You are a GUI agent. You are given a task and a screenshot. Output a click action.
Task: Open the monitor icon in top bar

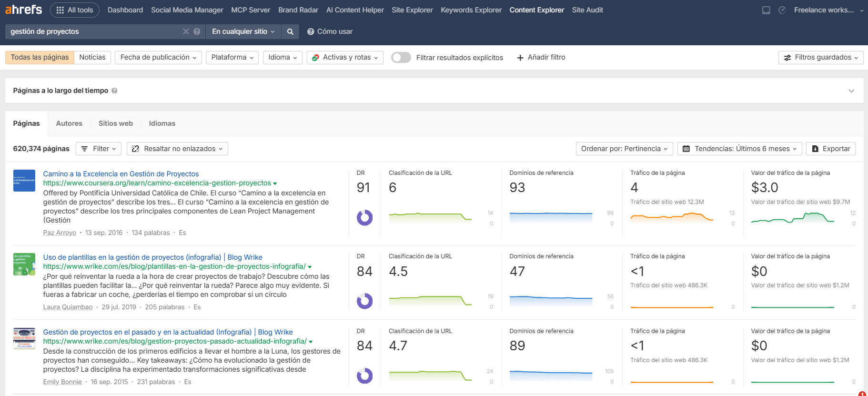click(x=766, y=10)
